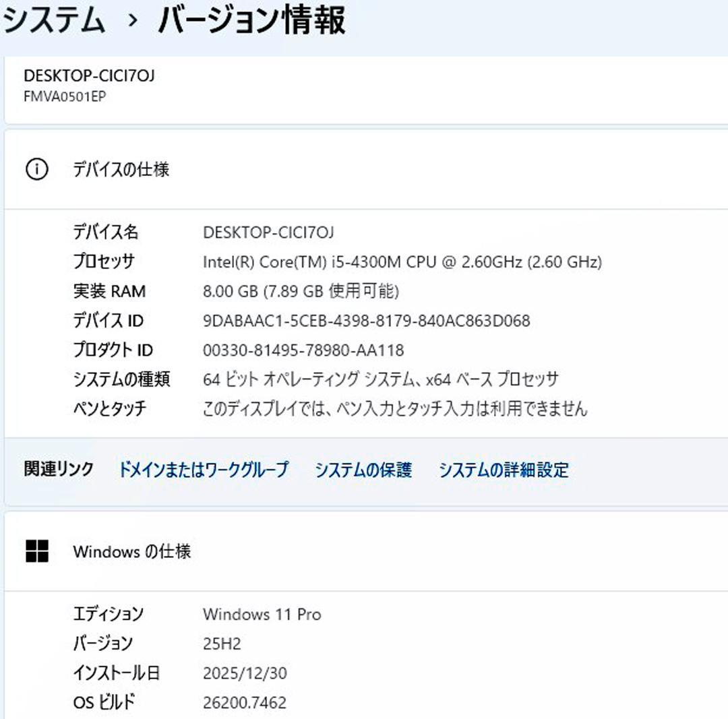Viewport: 728px width, 719px height.
Task: Select the processor value Intel Core i5-4300M
Action: [402, 261]
